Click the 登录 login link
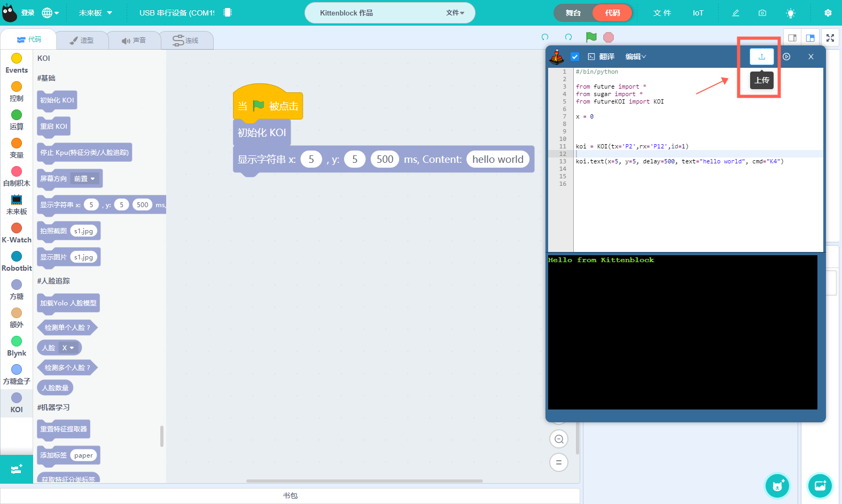Viewport: 842px width, 504px height. coord(28,13)
